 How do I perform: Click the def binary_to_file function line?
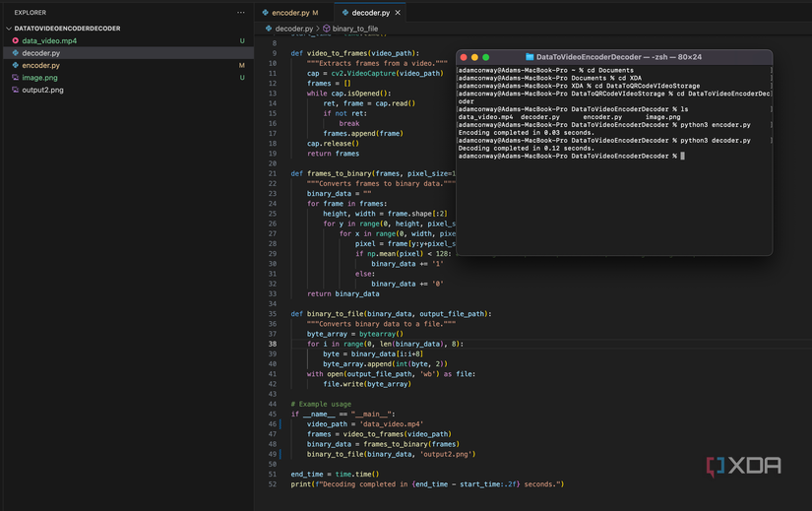(391, 313)
